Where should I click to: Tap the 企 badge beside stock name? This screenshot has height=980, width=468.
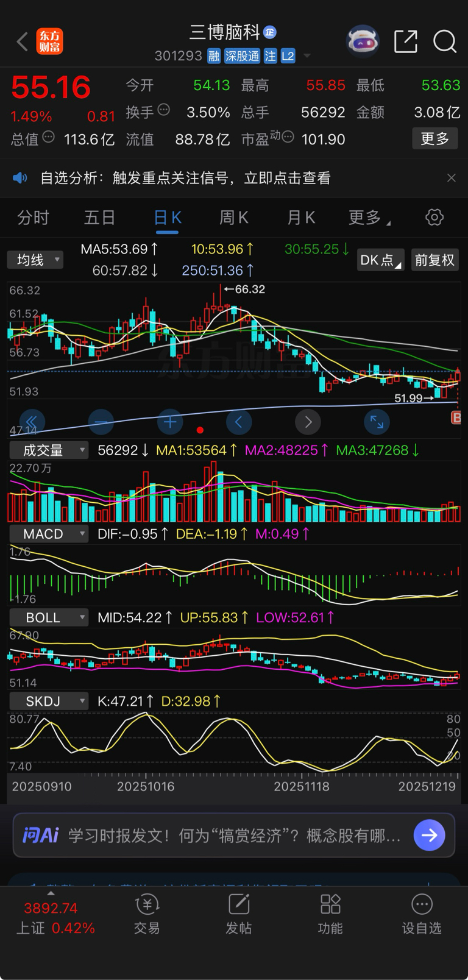point(270,32)
